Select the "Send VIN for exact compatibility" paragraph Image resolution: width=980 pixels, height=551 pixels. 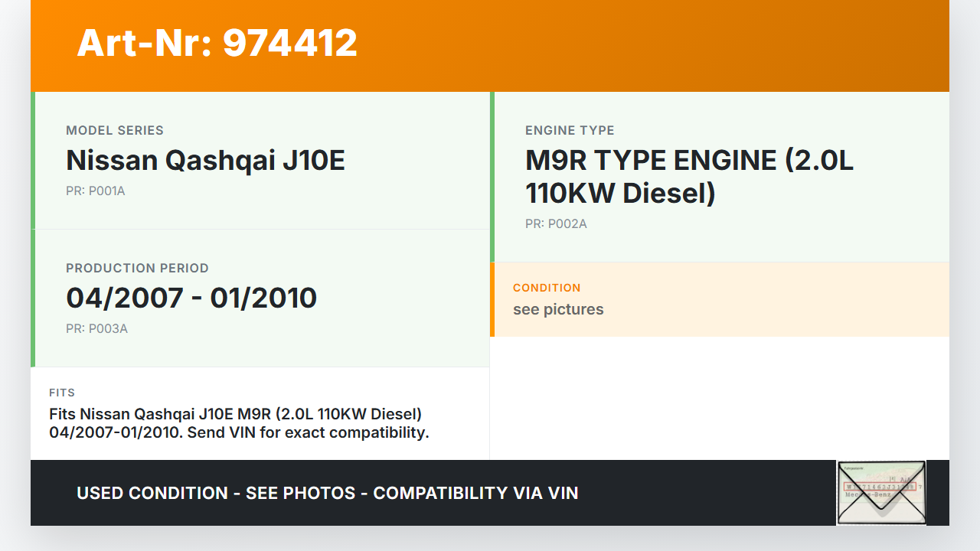(x=239, y=423)
